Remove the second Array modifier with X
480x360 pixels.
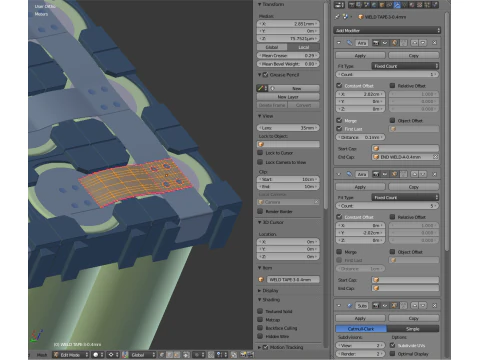point(434,174)
